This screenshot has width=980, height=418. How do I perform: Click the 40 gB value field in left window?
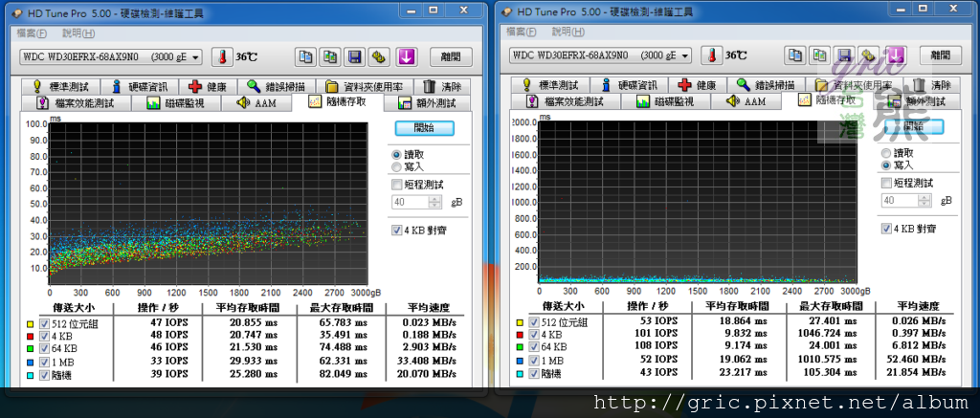point(410,203)
